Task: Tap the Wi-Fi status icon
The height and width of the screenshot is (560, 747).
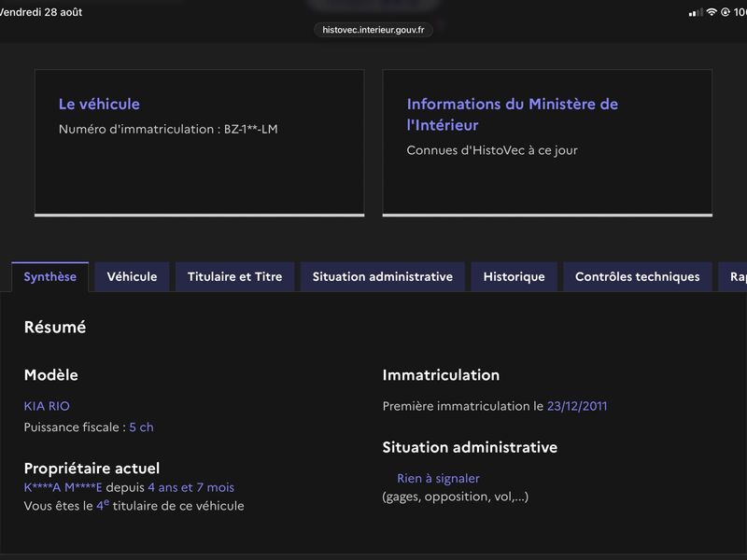Action: point(712,12)
